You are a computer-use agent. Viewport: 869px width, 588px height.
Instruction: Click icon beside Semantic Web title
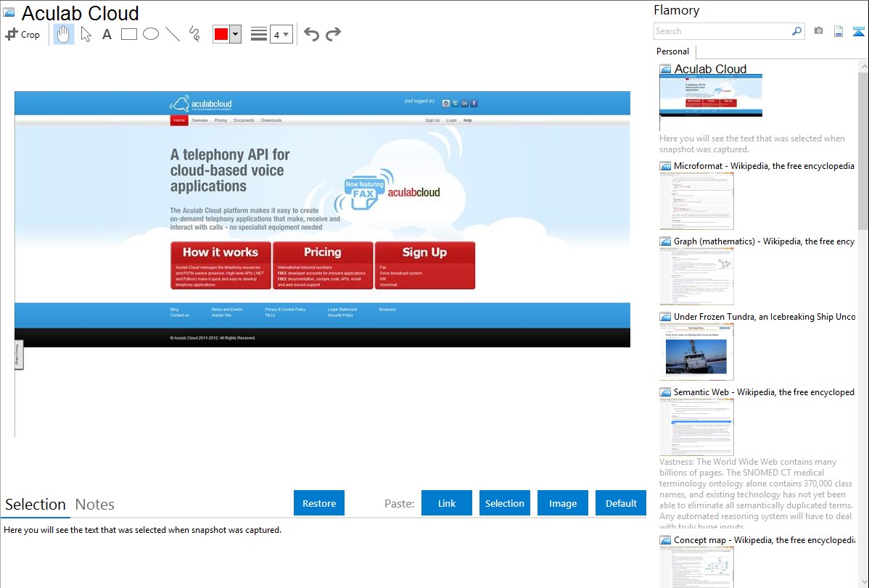coord(666,392)
